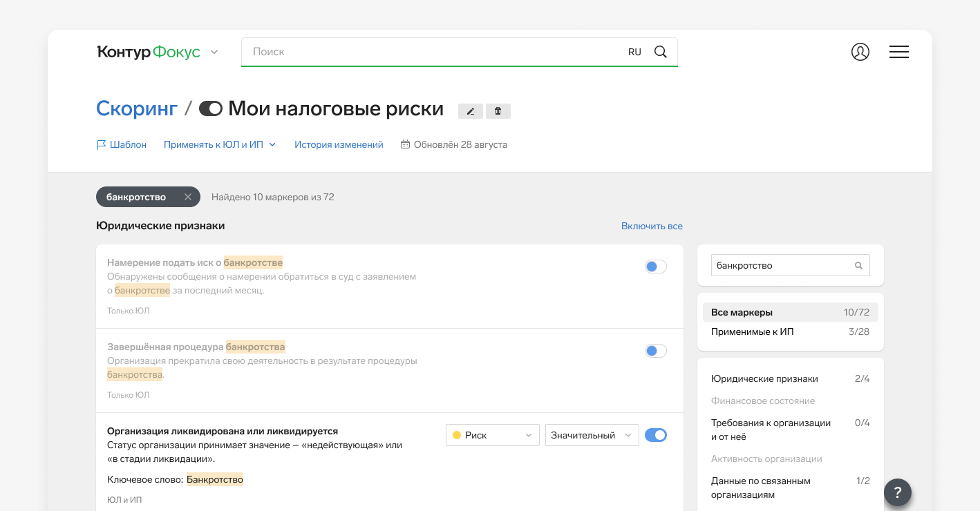The height and width of the screenshot is (511, 980).
Task: Click the pencil edit icon beside title
Action: 471,111
